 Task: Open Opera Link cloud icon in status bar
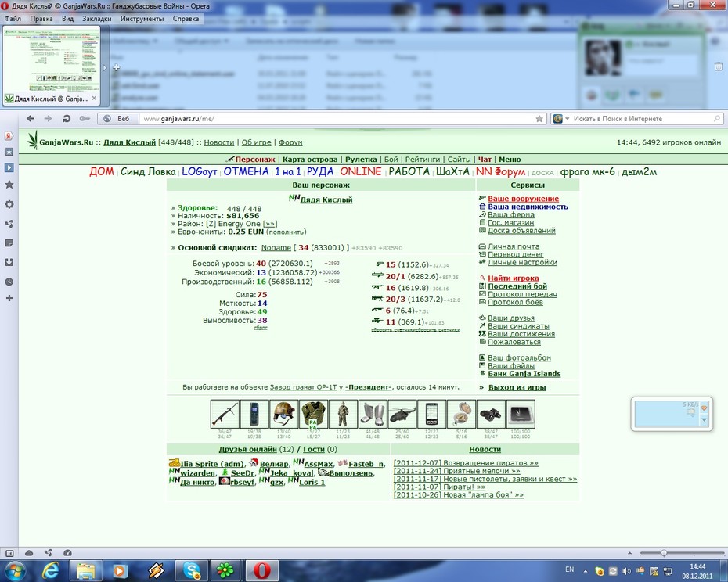pos(29,553)
